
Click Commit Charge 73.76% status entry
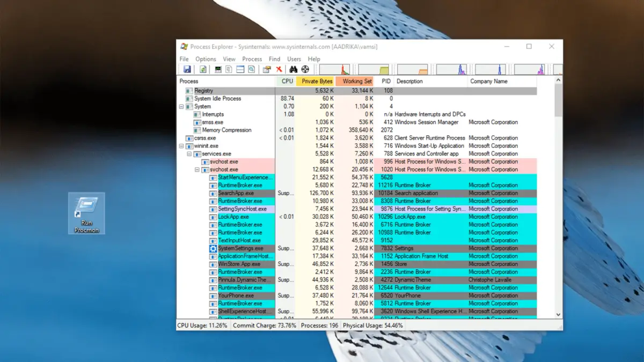pos(265,325)
